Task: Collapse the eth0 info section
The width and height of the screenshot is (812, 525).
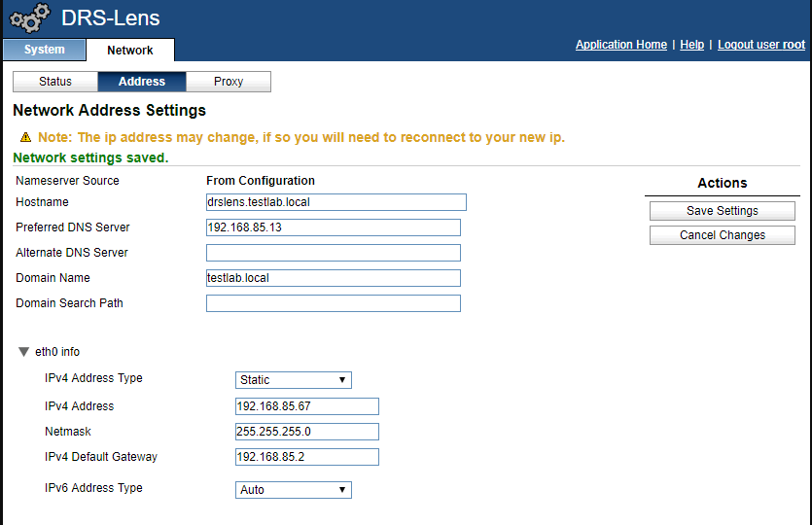Action: coord(24,352)
